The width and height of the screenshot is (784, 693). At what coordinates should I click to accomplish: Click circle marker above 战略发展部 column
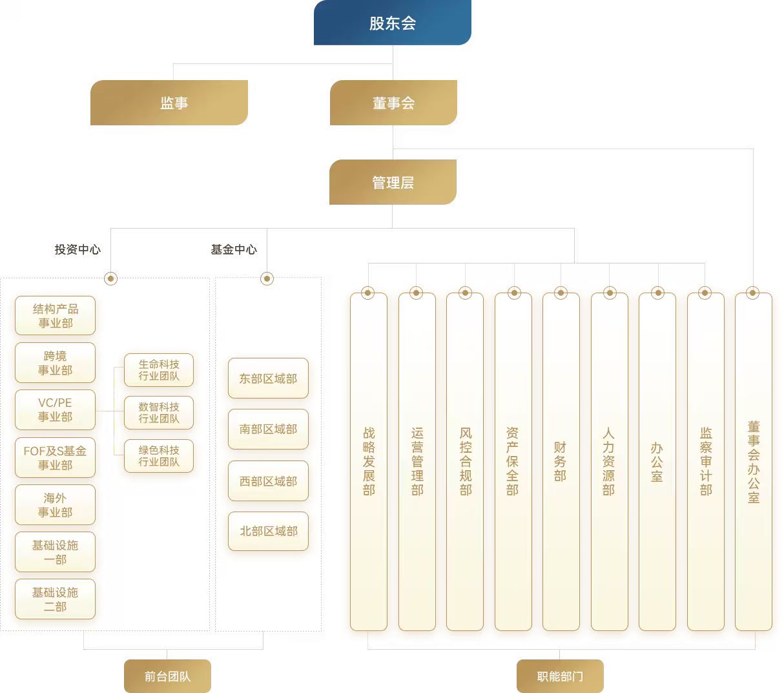[x=368, y=293]
